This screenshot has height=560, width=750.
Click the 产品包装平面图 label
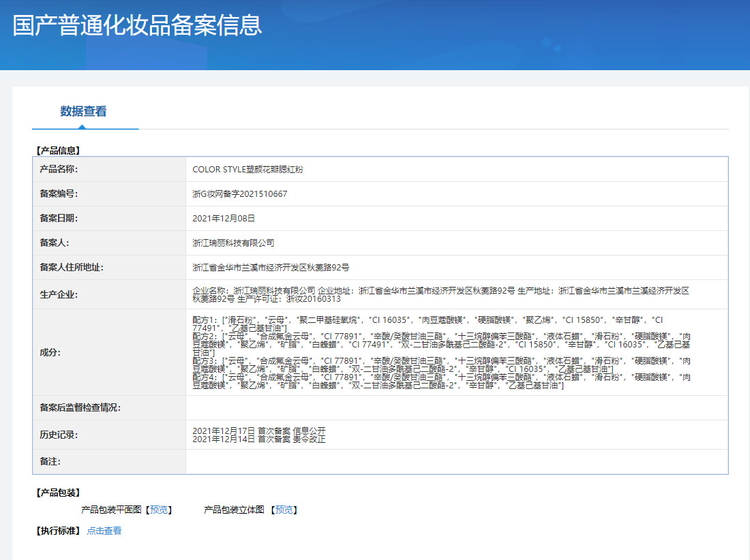pos(111,510)
